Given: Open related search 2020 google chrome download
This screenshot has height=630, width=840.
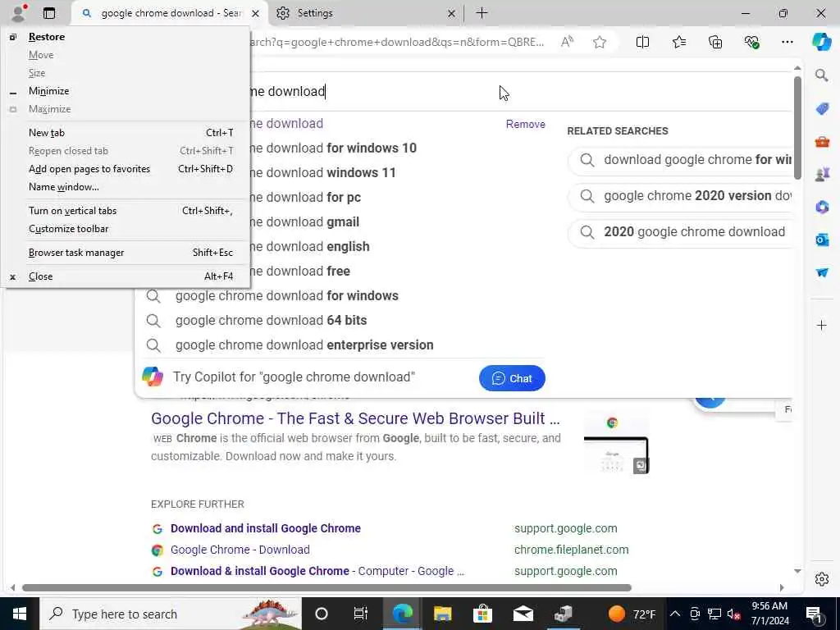Looking at the screenshot, I should [680, 232].
